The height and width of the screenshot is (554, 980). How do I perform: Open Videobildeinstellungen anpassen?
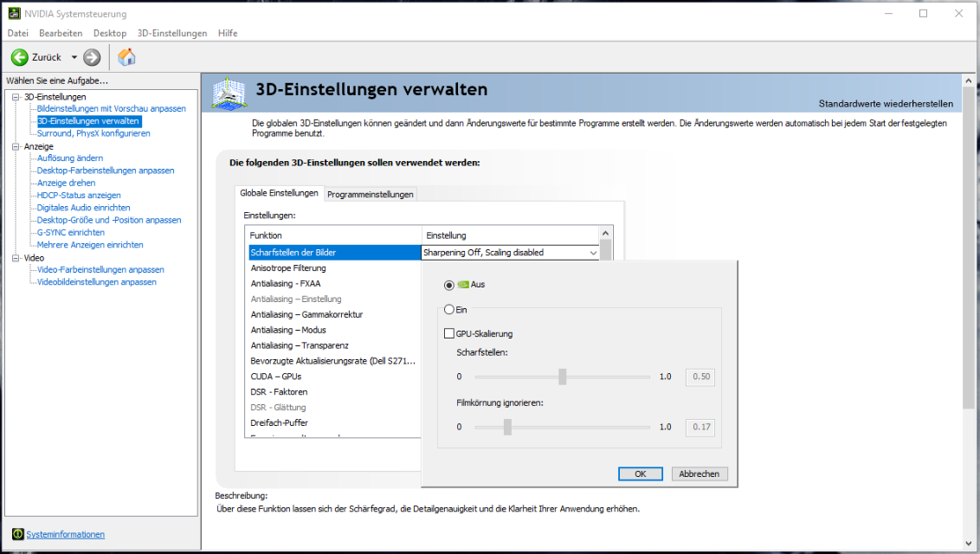pyautogui.click(x=96, y=282)
